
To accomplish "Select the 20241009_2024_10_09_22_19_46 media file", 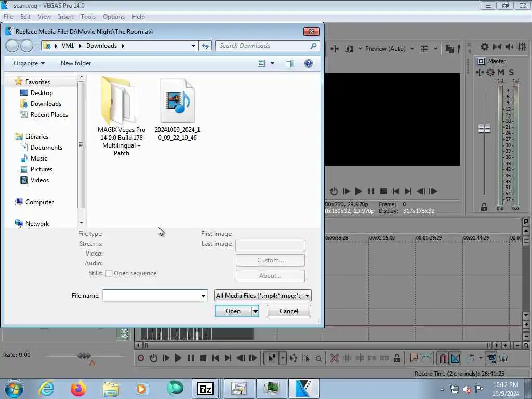I will [x=178, y=110].
